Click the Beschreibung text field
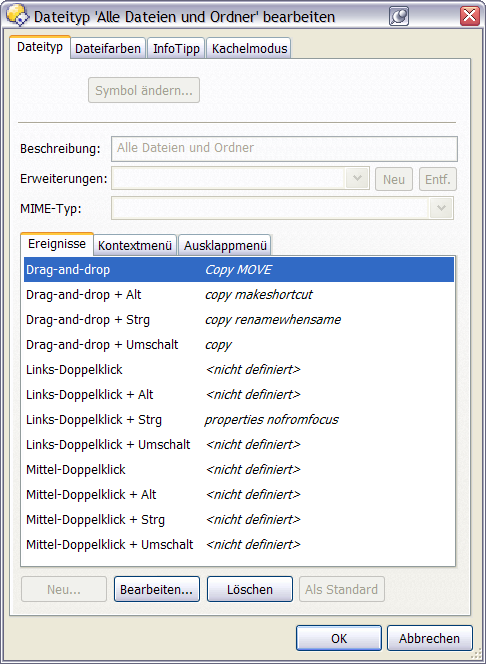Screen dimensions: 486x664 (x=284, y=149)
